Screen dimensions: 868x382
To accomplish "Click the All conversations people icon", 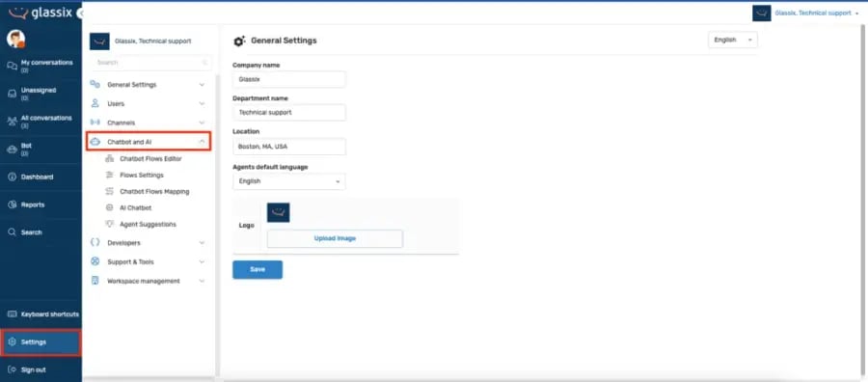I will (13, 122).
